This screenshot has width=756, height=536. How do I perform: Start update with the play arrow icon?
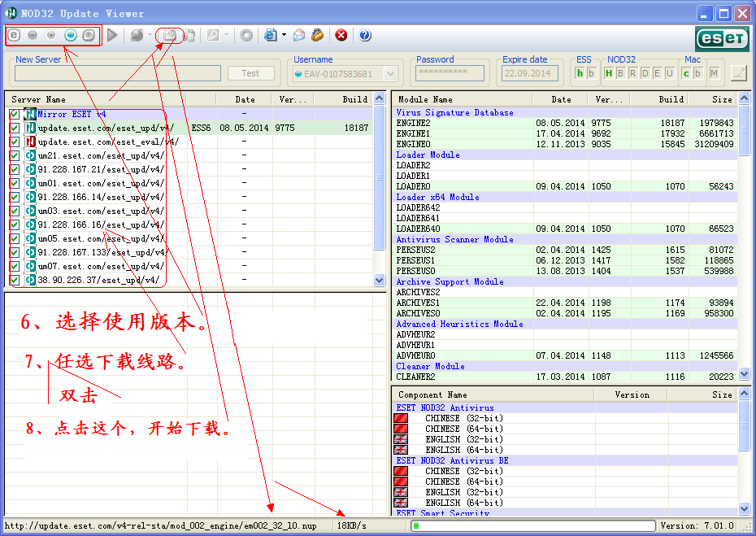(112, 35)
